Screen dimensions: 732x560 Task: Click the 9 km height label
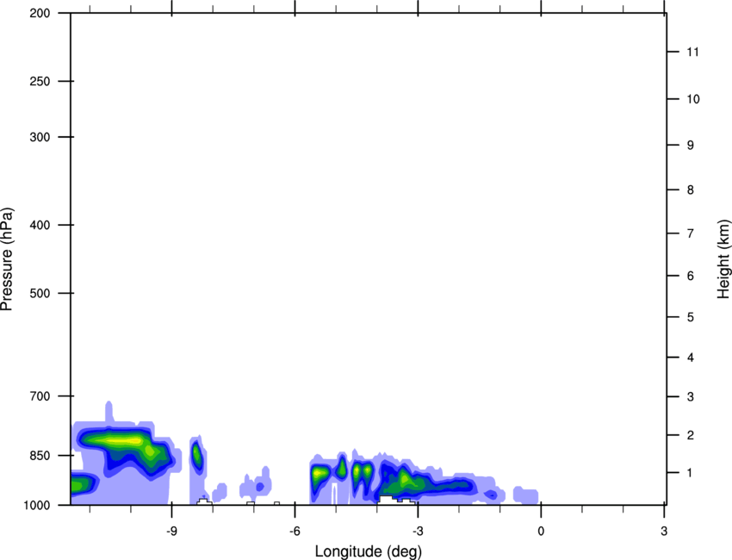690,146
